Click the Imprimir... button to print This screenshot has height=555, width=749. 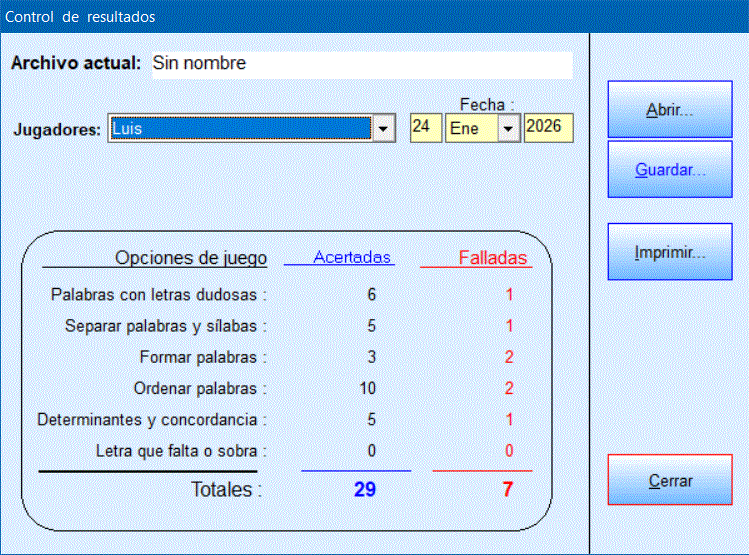click(670, 252)
